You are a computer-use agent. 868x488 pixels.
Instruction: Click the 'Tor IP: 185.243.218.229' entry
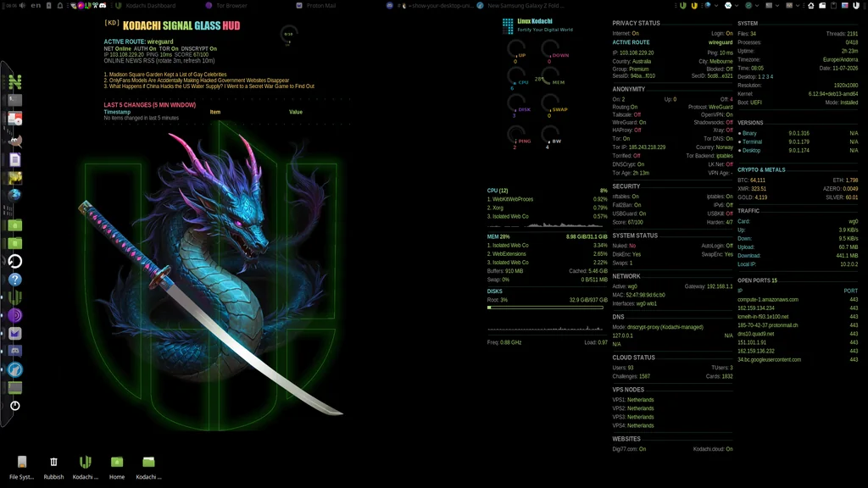coord(639,147)
